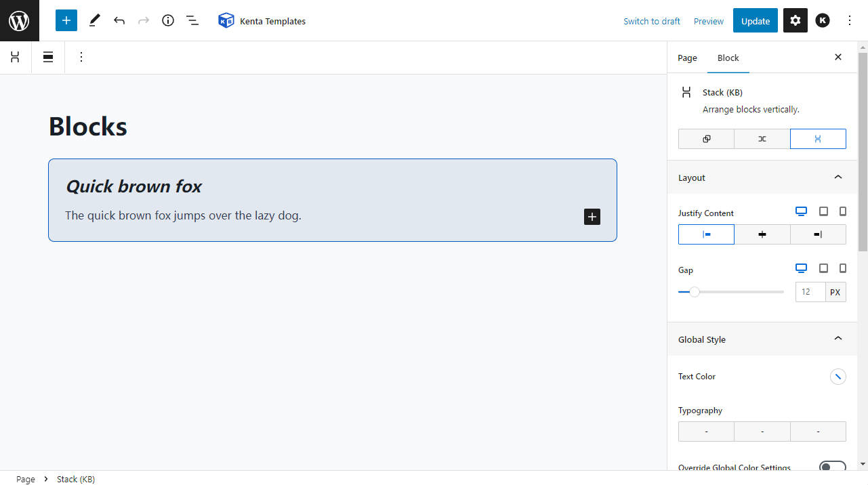This screenshot has width=868, height=485.
Task: Select mobile device for Justify Content
Action: (843, 211)
